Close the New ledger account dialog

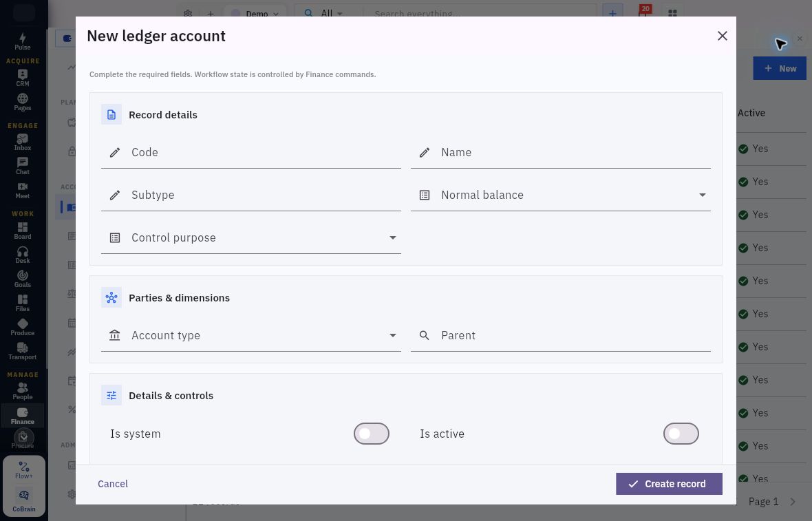722,36
